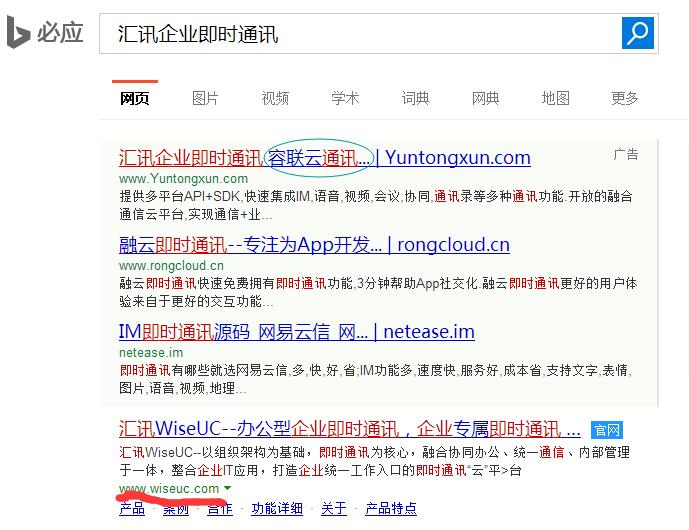Select the 网页 tab
Screen dimensions: 689x530
(x=134, y=98)
